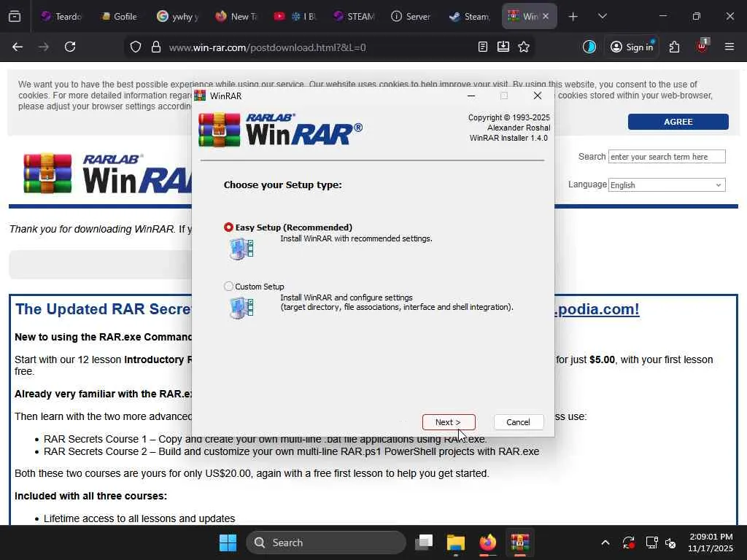Select Easy Setup (Recommended) radio button
This screenshot has width=747, height=560.
(228, 227)
